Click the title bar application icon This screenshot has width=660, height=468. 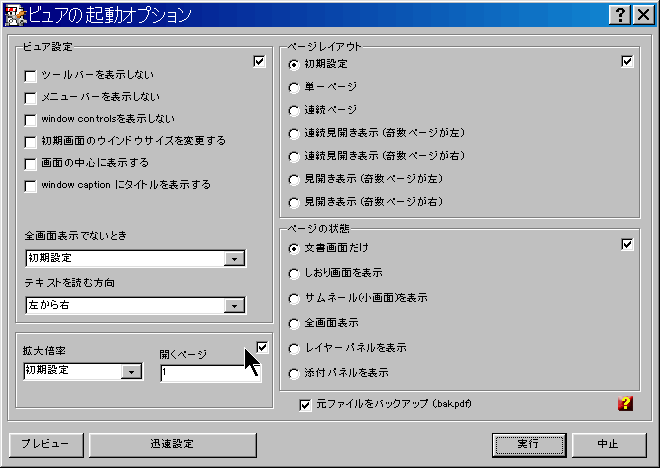[x=15, y=15]
